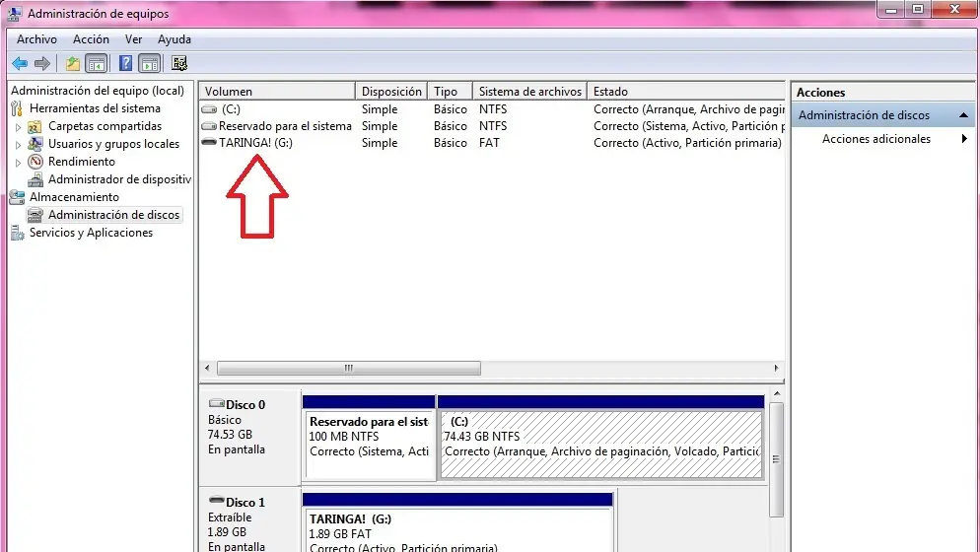The image size is (980, 552).
Task: Expand the Carpetas compartidas tree node
Action: [18, 127]
